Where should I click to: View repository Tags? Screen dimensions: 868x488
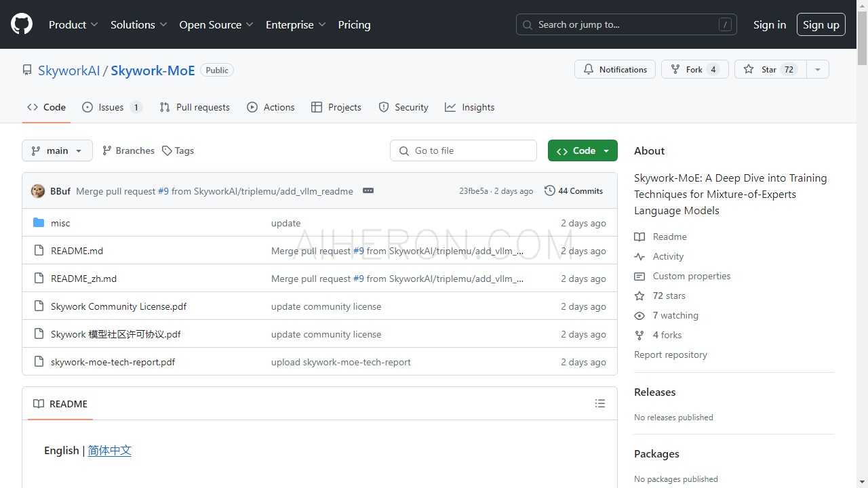point(178,150)
